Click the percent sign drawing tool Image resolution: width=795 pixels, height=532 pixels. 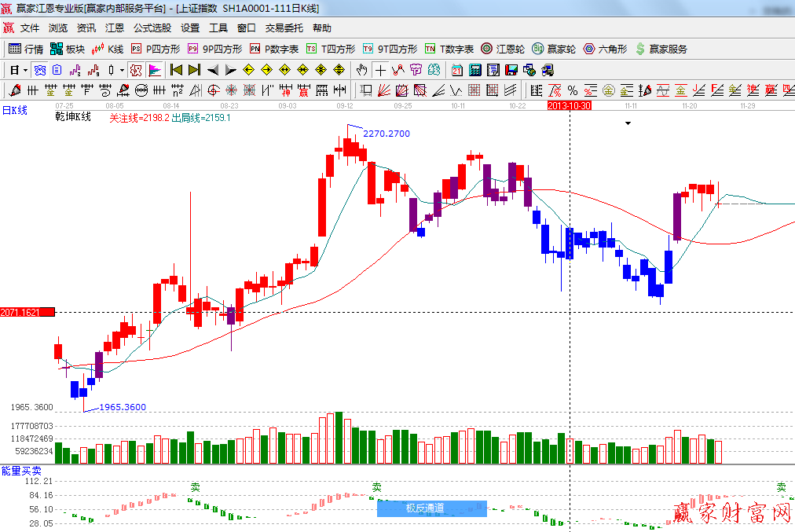tap(573, 90)
